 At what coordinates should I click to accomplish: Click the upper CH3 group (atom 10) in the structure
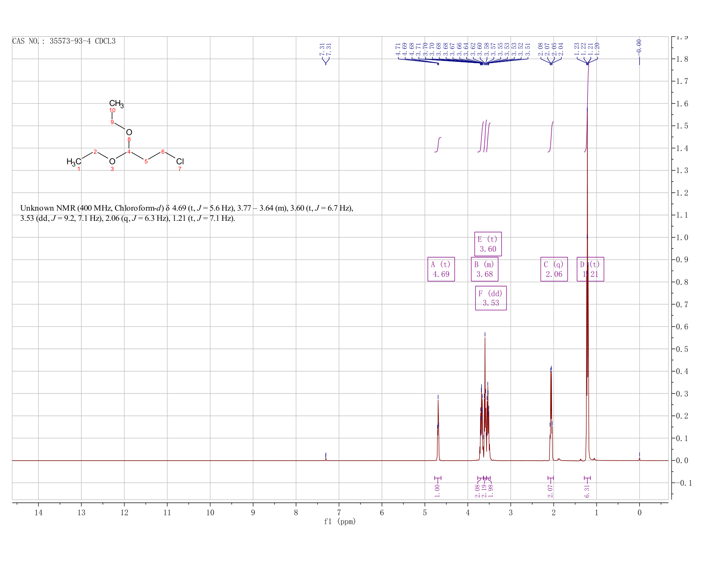pos(116,104)
